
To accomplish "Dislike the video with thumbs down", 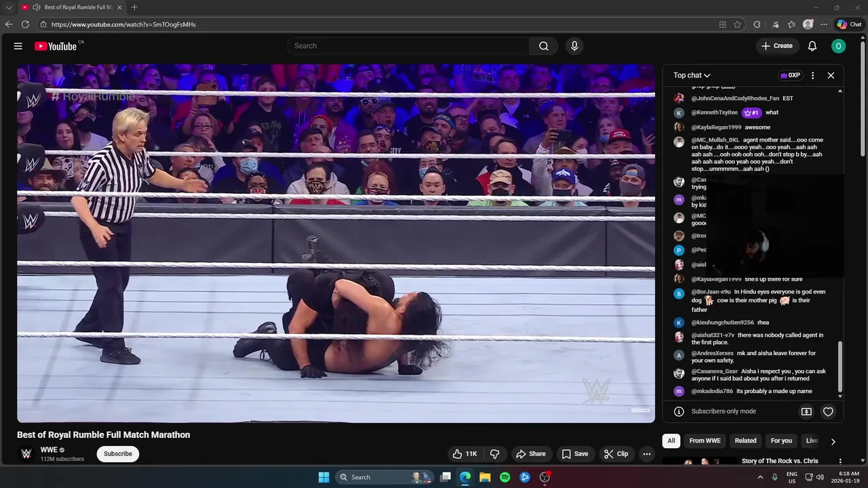I will (495, 454).
